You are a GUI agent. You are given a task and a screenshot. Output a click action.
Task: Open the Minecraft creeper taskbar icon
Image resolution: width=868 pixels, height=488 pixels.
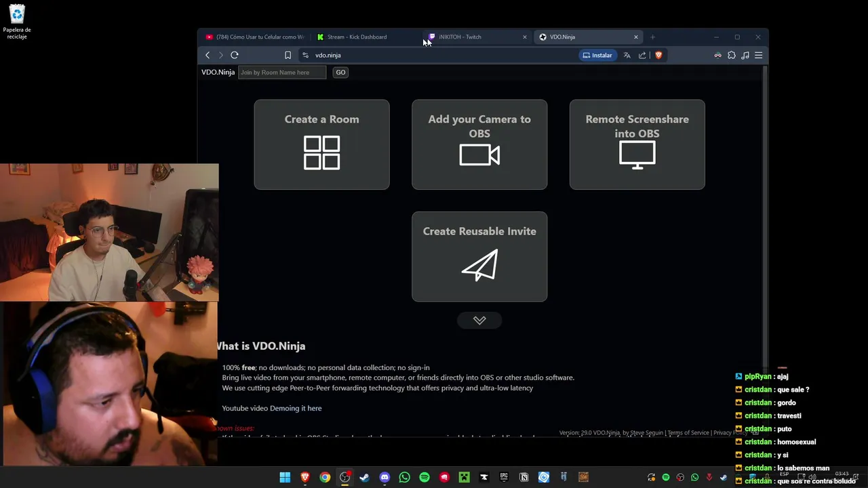click(464, 477)
